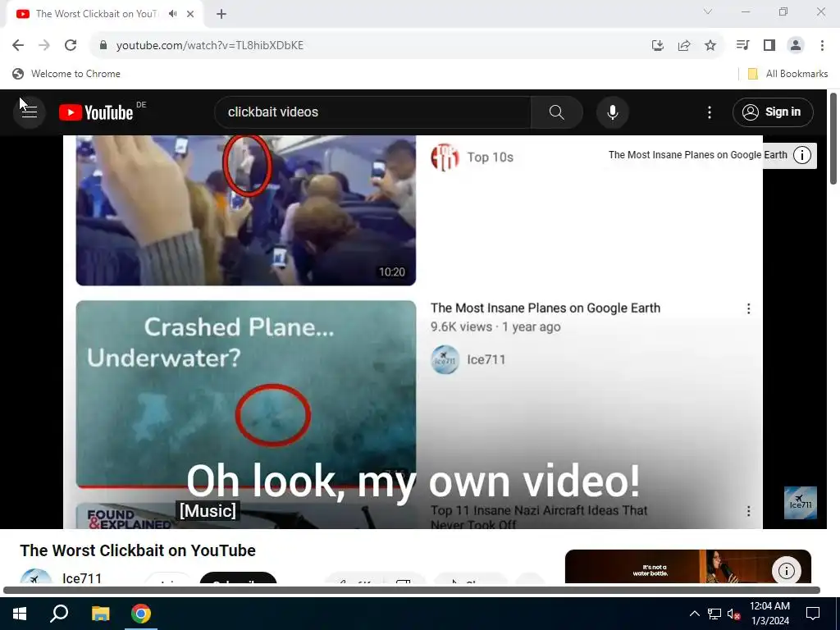Click the Ice711 channel avatar below video

[x=35, y=577]
